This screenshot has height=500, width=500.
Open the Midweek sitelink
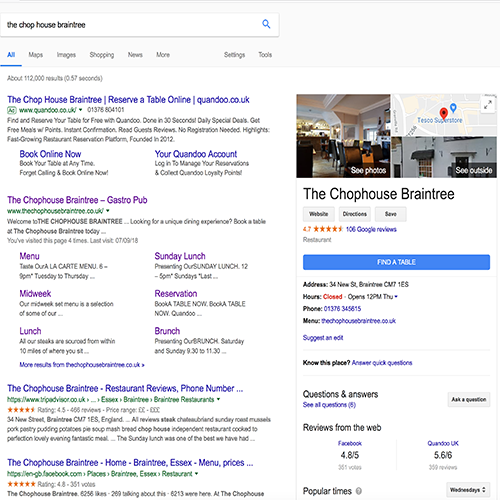35,294
